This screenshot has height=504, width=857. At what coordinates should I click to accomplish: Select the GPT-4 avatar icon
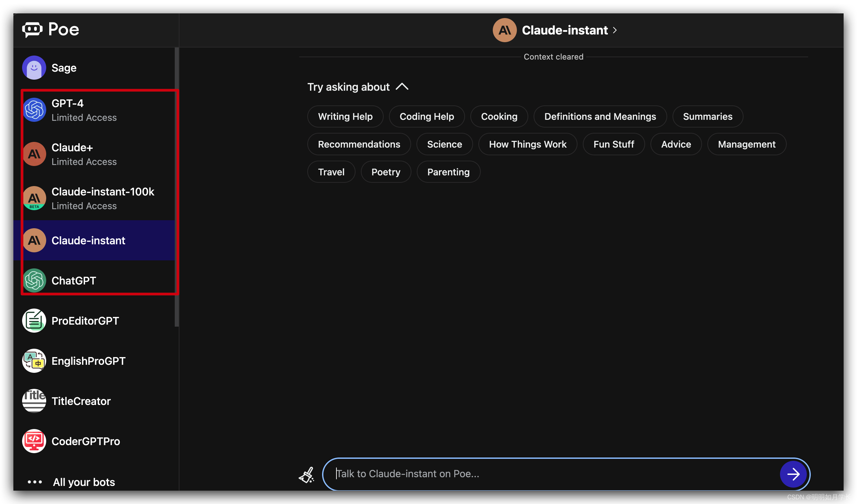(x=34, y=110)
